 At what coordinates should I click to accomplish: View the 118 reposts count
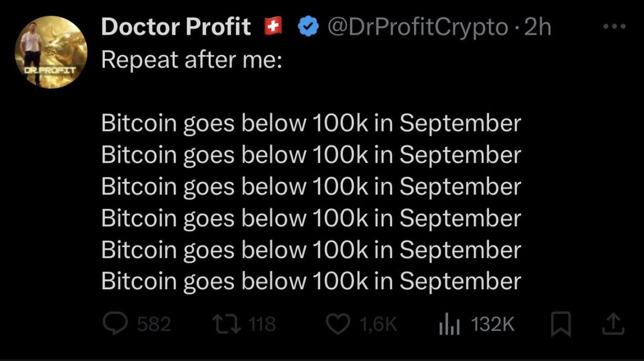point(262,324)
